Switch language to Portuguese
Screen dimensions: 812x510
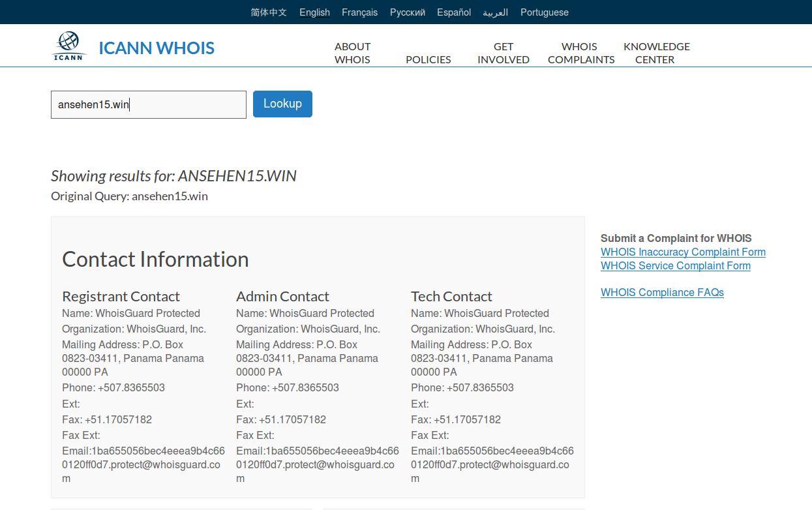[x=545, y=12]
